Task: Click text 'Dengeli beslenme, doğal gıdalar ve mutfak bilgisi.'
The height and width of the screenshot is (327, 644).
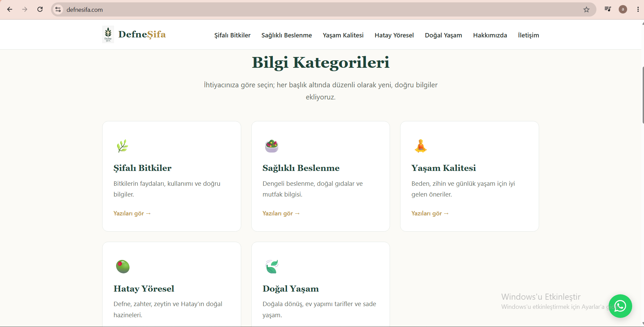Action: [x=312, y=189]
